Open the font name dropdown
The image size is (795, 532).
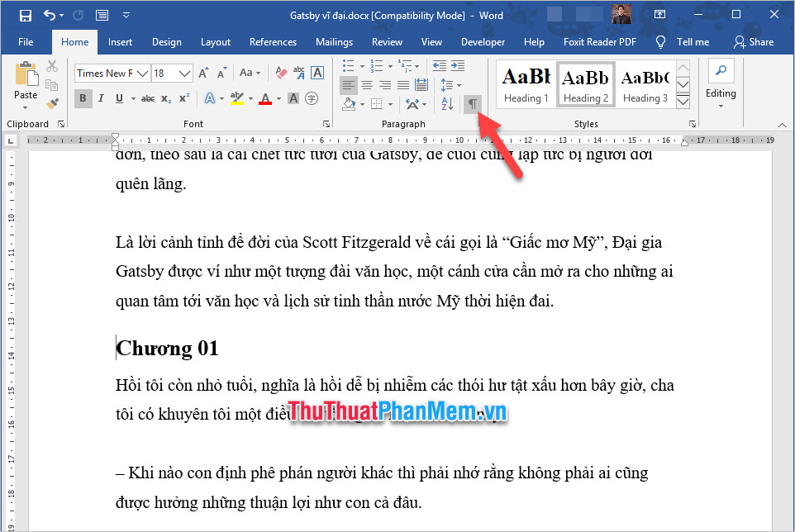point(144,73)
